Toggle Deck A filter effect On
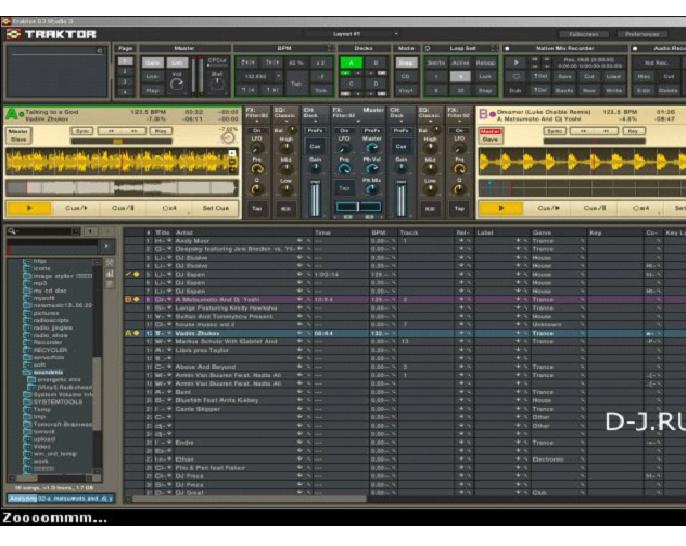This screenshot has width=686, height=546. click(x=257, y=130)
